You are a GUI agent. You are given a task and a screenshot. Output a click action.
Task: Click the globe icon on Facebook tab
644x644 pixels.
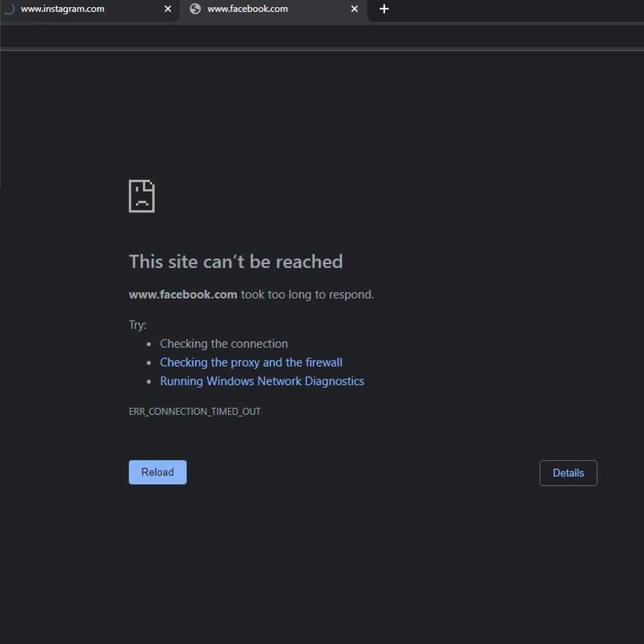click(x=195, y=9)
